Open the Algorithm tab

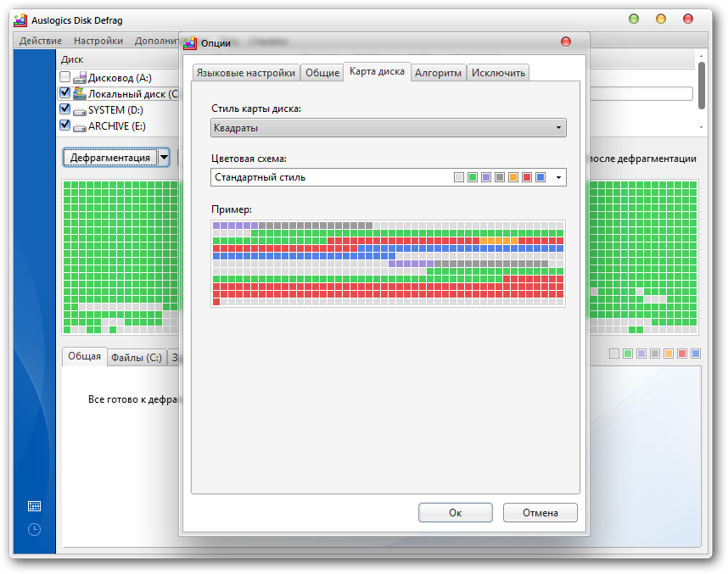pos(439,73)
